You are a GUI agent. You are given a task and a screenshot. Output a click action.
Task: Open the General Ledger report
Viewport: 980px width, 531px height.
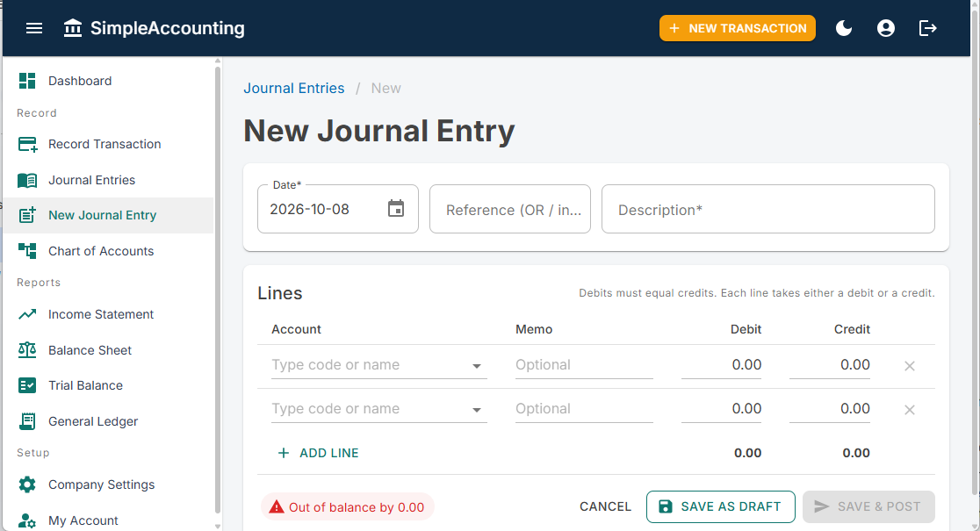[108, 421]
